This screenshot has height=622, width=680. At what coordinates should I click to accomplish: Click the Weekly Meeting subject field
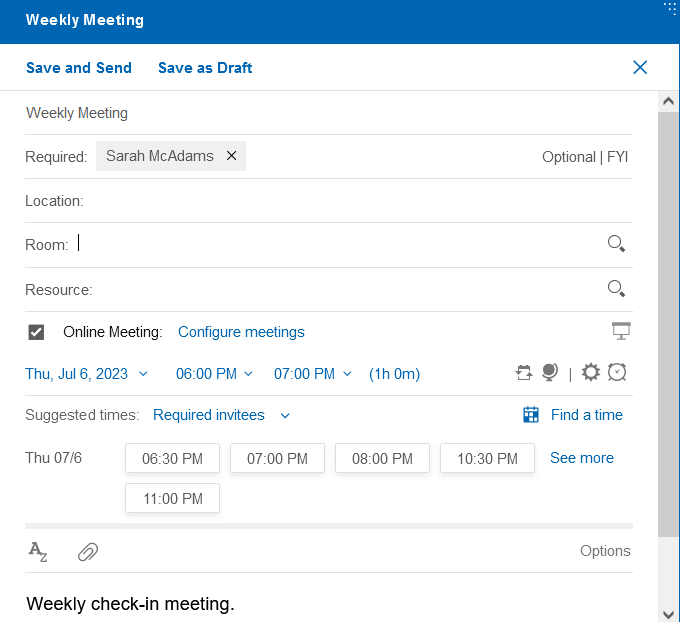tap(329, 113)
